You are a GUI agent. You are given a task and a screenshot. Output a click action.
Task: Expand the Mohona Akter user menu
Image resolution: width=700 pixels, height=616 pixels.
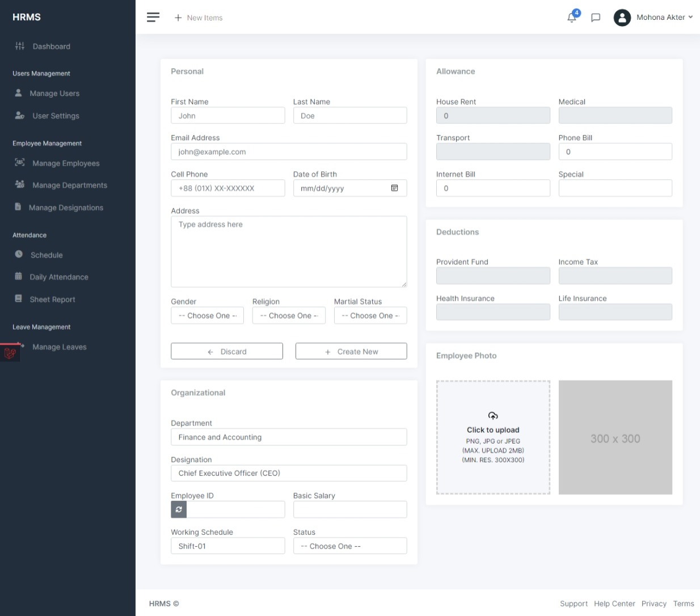664,18
